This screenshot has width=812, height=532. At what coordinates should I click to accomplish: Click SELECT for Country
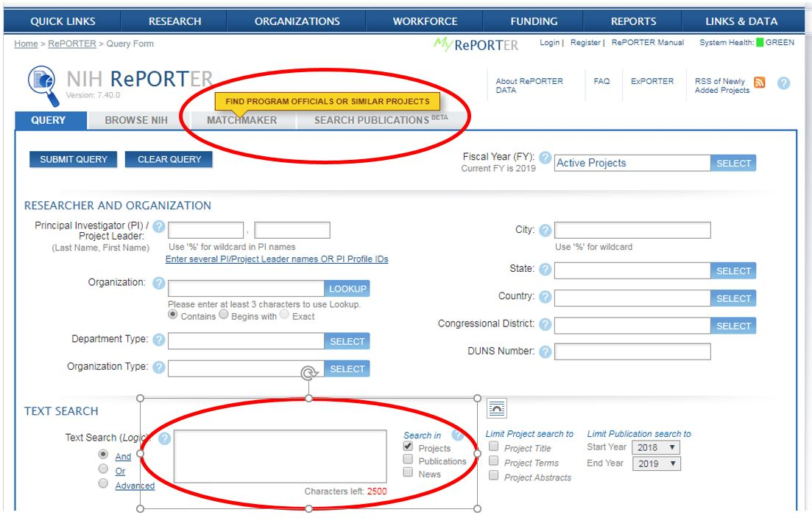point(733,298)
